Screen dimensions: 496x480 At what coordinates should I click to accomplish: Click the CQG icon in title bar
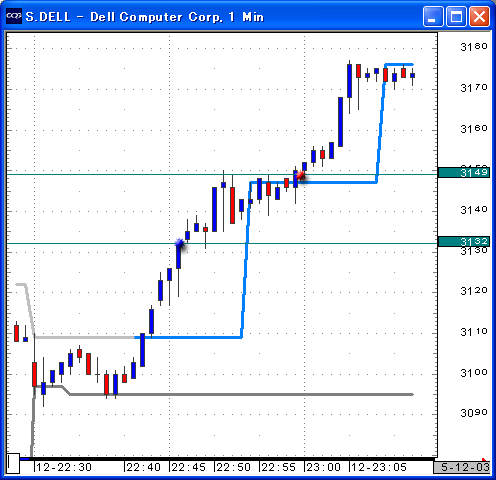14,16
